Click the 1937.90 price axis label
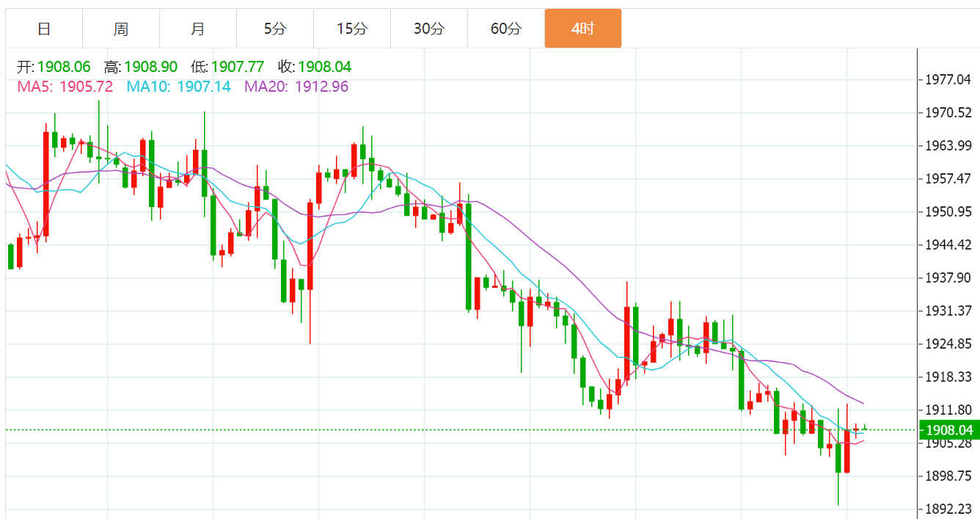This screenshot has height=519, width=980. click(x=949, y=277)
